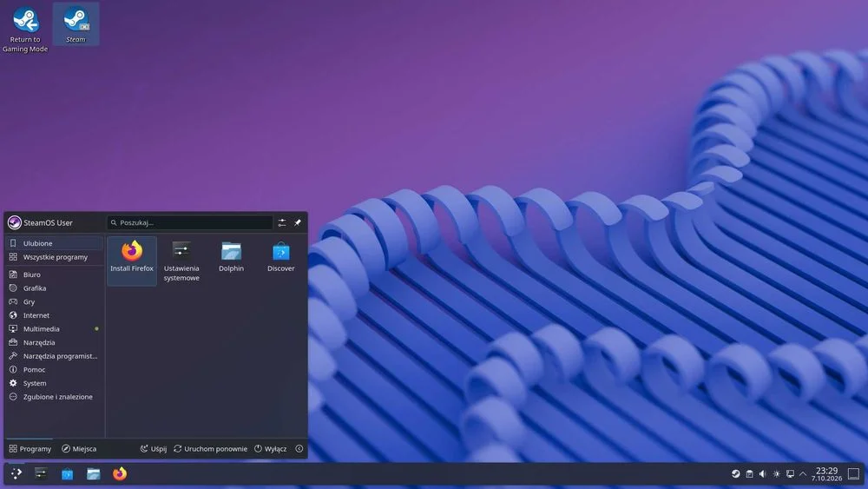868x489 pixels.
Task: Open the volume tray icon
Action: 763,473
